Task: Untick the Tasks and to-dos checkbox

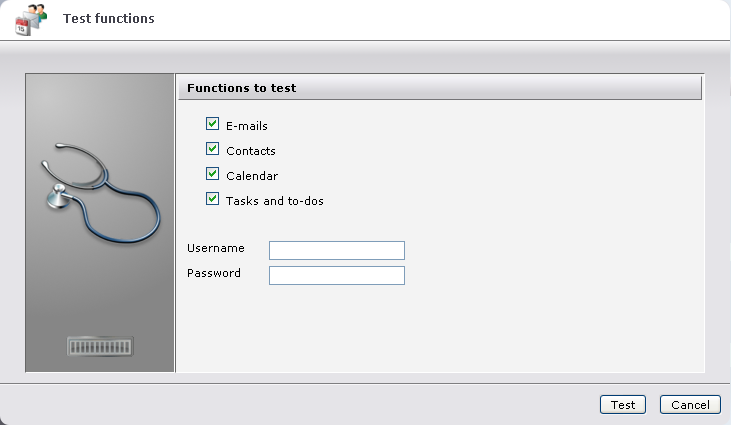Action: coord(212,200)
